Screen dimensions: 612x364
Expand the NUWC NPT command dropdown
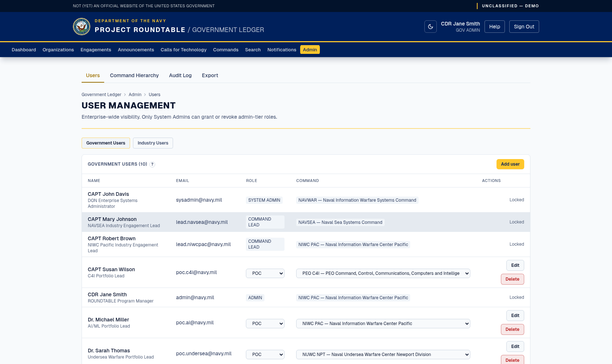[383, 355]
